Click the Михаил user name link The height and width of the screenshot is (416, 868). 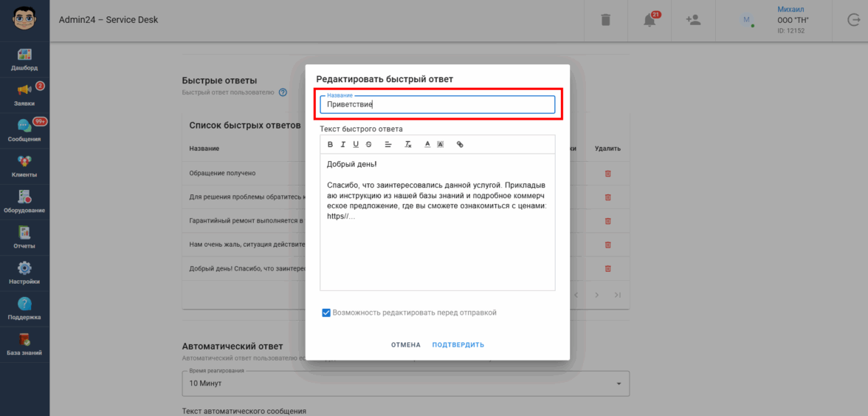(x=790, y=10)
